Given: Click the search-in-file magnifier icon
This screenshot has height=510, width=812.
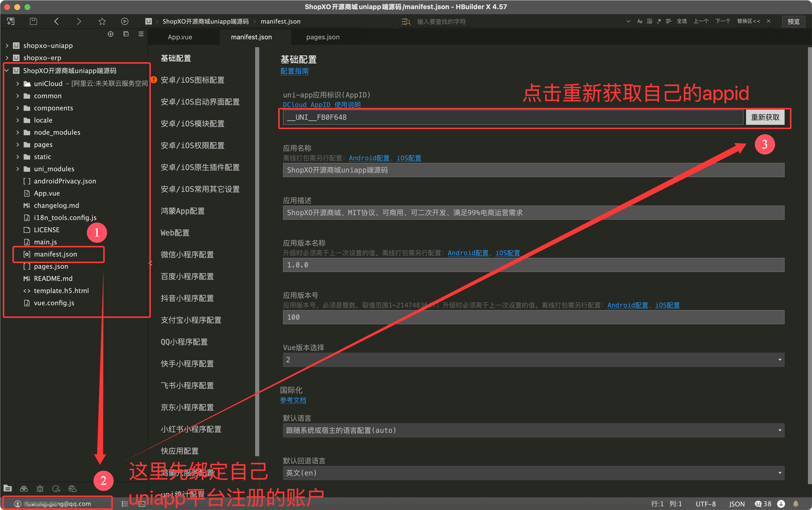Looking at the screenshot, I should (x=406, y=22).
